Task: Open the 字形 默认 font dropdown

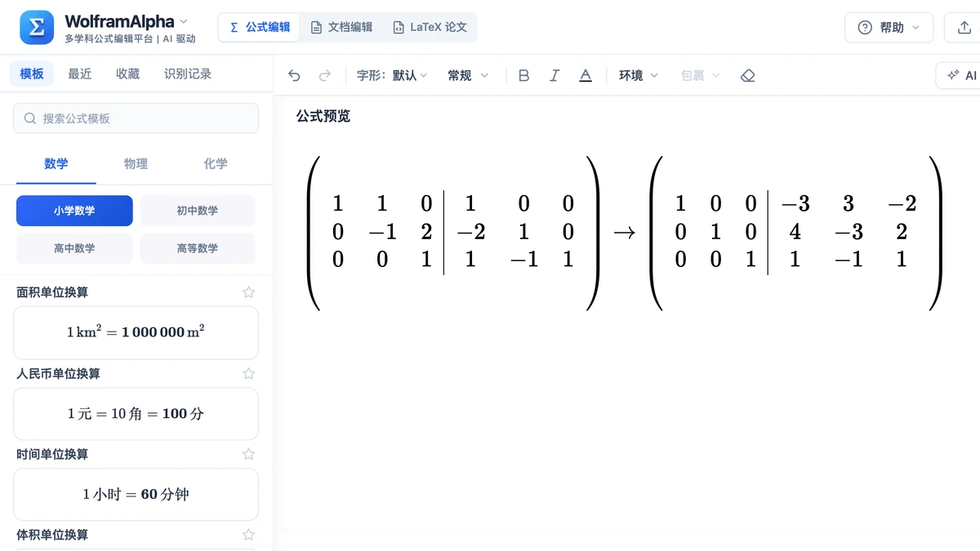Action: (392, 76)
